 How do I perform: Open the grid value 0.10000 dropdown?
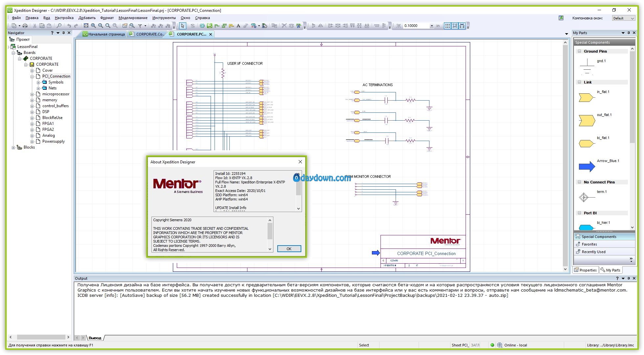[432, 26]
